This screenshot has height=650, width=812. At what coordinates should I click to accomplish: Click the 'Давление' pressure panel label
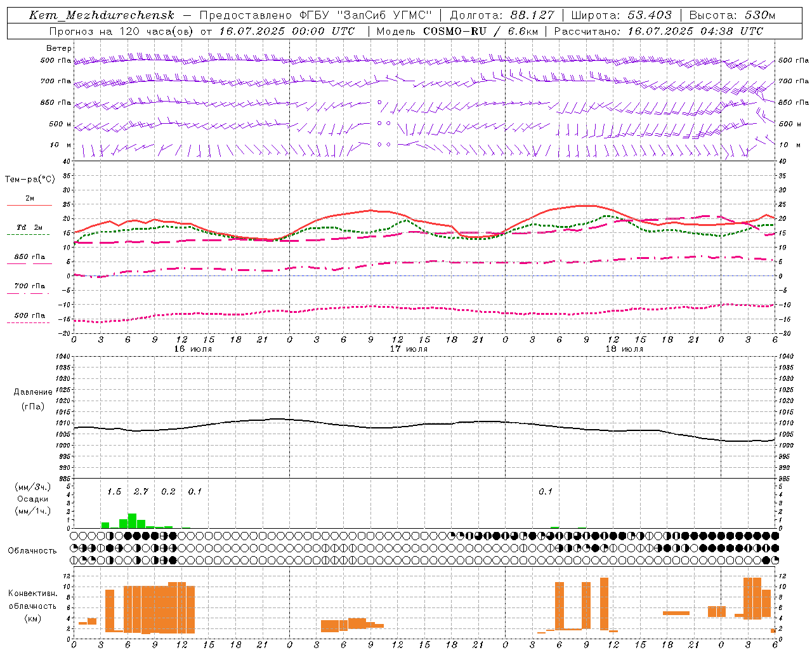point(33,392)
